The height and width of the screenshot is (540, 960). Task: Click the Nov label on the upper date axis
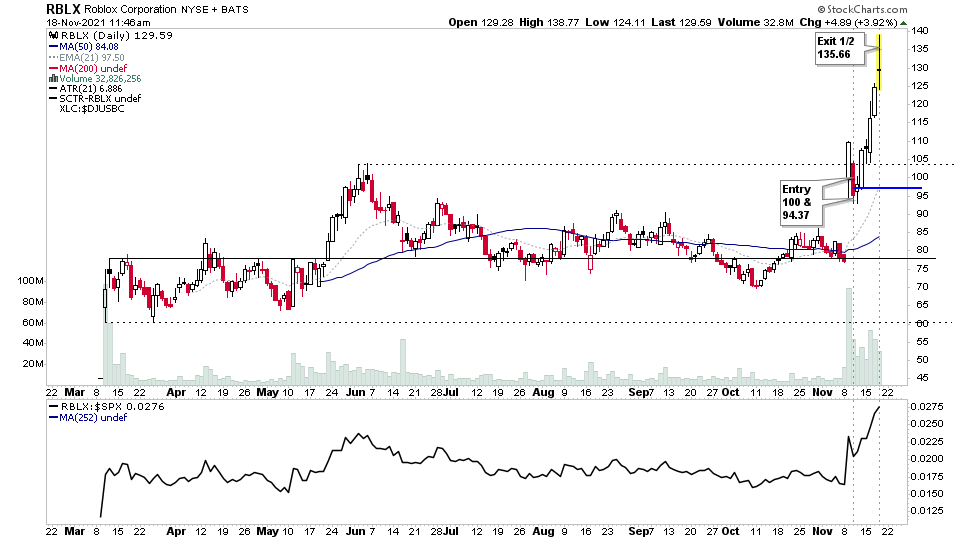coord(822,392)
